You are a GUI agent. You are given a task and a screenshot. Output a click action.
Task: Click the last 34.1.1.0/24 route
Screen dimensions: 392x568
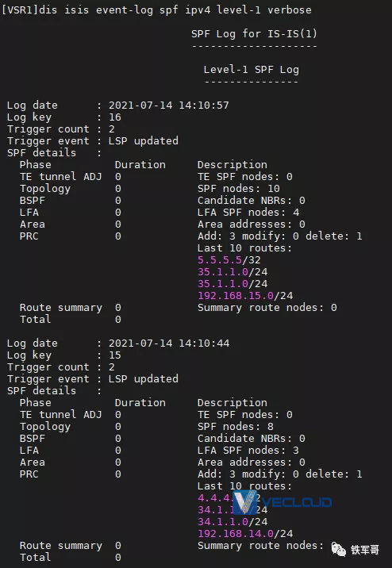pos(233,522)
